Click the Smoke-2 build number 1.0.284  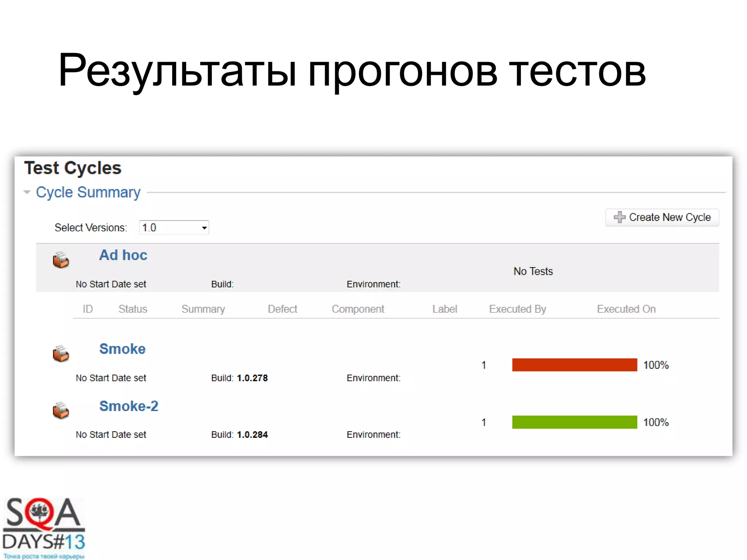(x=252, y=435)
